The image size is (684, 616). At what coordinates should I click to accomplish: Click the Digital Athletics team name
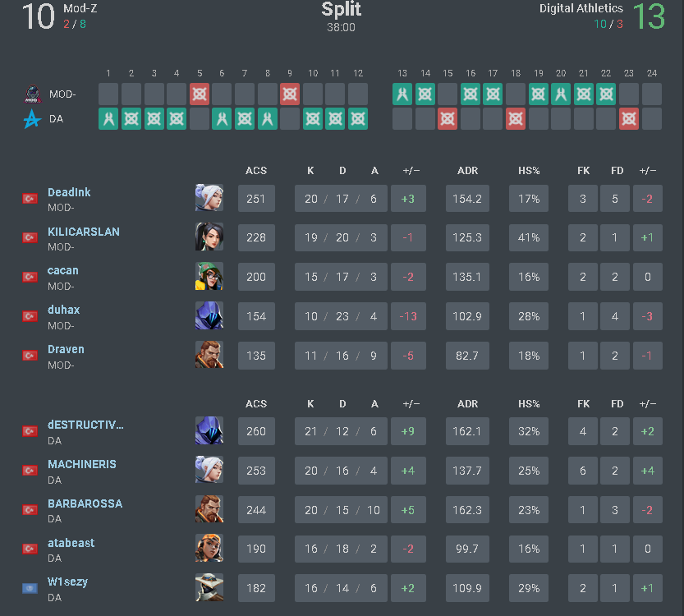click(581, 8)
